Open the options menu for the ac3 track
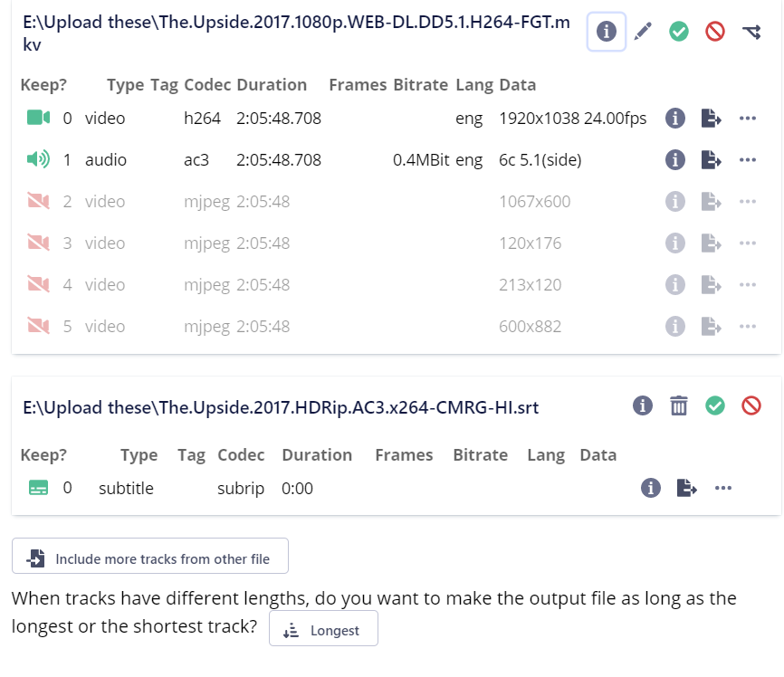The height and width of the screenshot is (677, 784). (x=748, y=159)
